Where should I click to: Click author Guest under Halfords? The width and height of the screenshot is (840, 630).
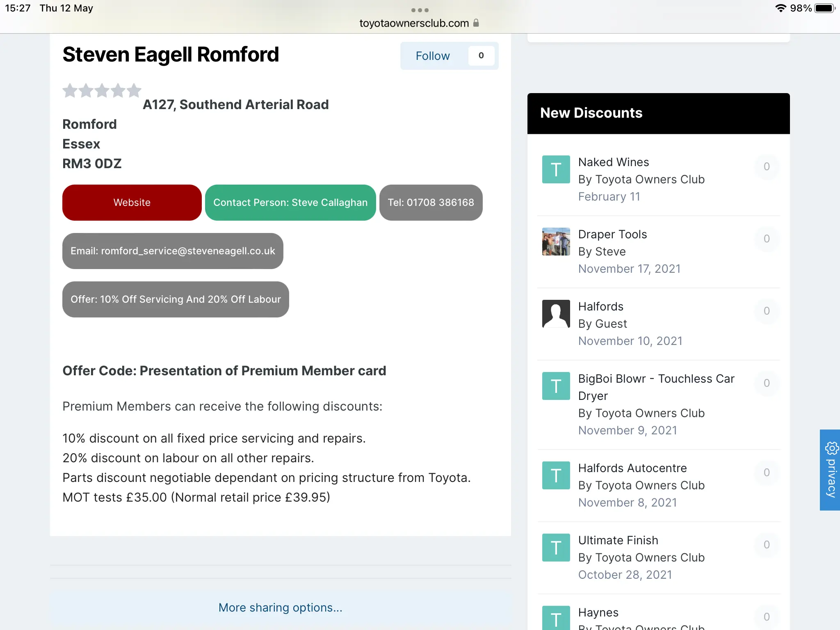pyautogui.click(x=611, y=324)
